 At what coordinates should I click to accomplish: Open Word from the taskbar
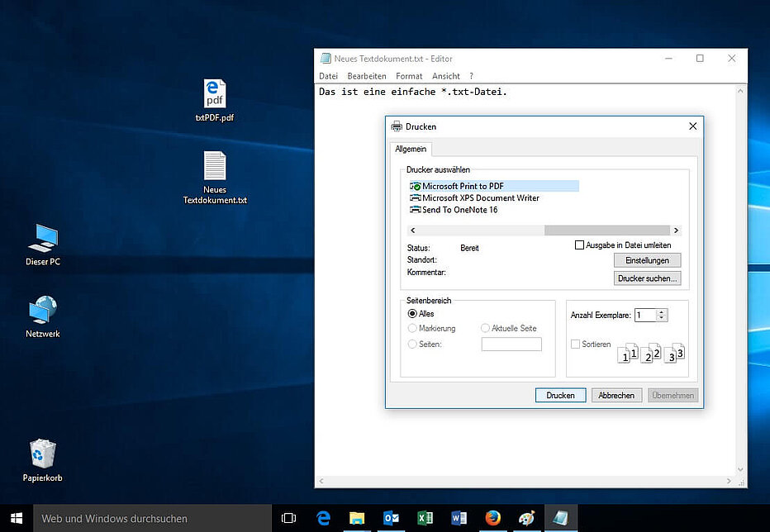tap(459, 518)
